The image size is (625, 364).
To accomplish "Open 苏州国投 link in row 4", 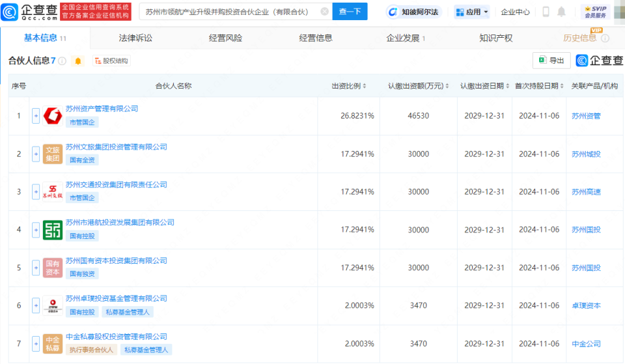I will pos(586,230).
